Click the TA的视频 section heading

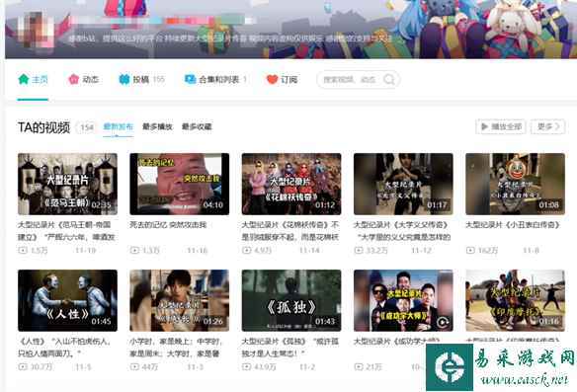[x=43, y=127]
